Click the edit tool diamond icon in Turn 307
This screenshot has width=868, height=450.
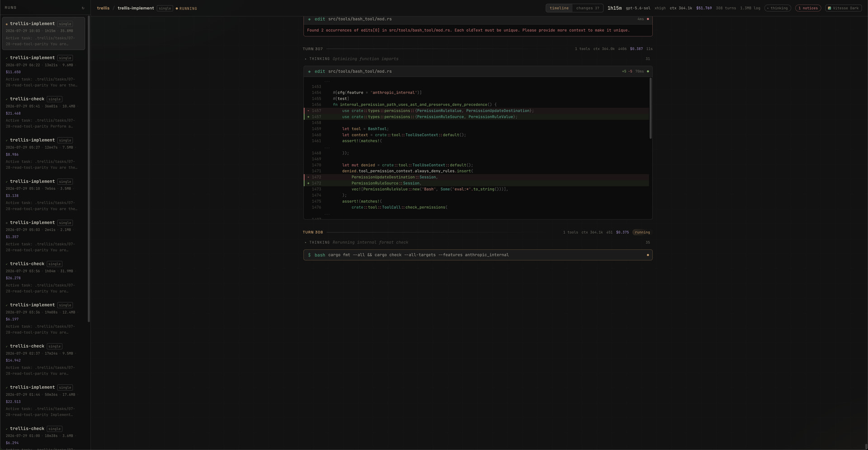309,71
